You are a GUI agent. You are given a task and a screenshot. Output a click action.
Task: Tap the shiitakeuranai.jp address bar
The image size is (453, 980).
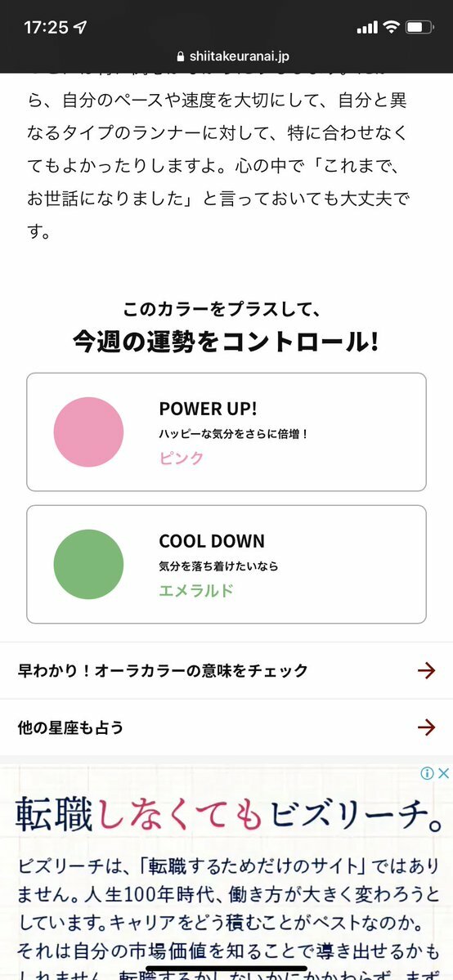(x=233, y=57)
